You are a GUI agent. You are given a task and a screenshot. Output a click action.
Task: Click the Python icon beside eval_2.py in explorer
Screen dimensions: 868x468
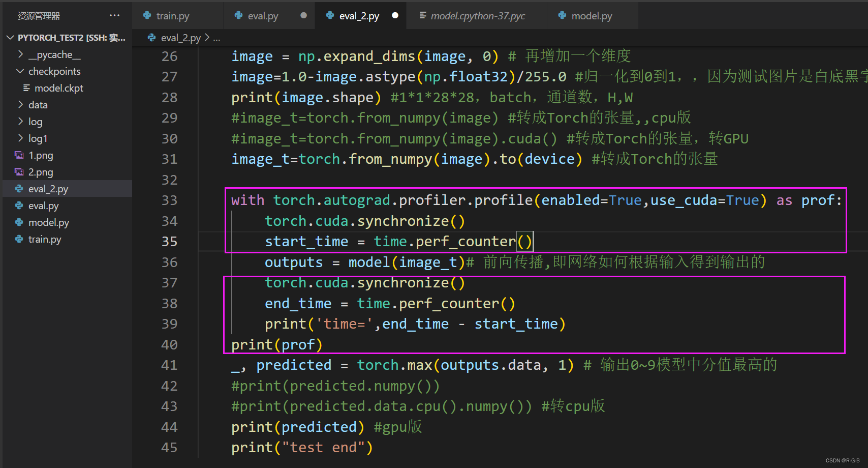19,189
